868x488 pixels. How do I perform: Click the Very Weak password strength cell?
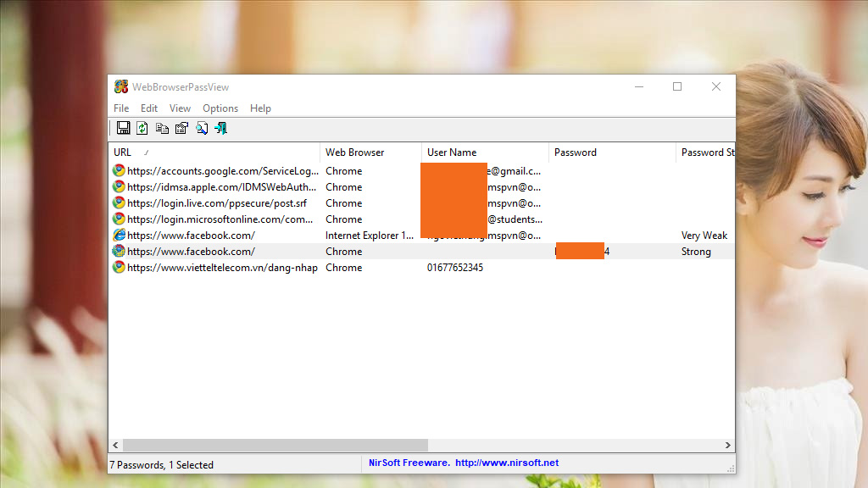(704, 236)
